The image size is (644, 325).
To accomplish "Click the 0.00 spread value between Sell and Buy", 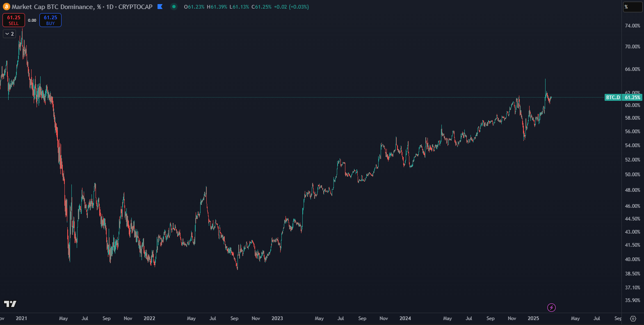I will [x=32, y=20].
